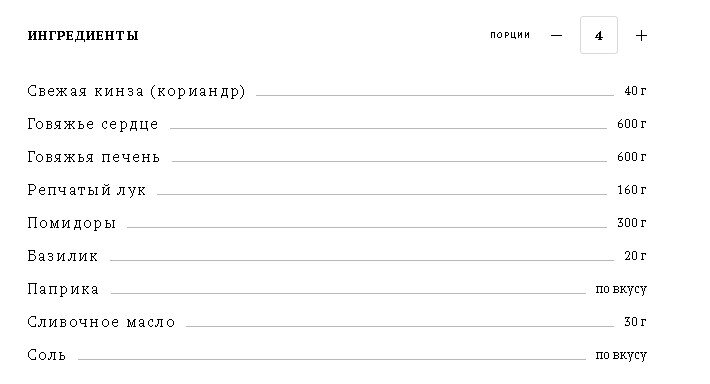Viewport: 710px width, 384px height.
Task: Click the по вкусу amount for Паприка
Action: click(x=621, y=289)
